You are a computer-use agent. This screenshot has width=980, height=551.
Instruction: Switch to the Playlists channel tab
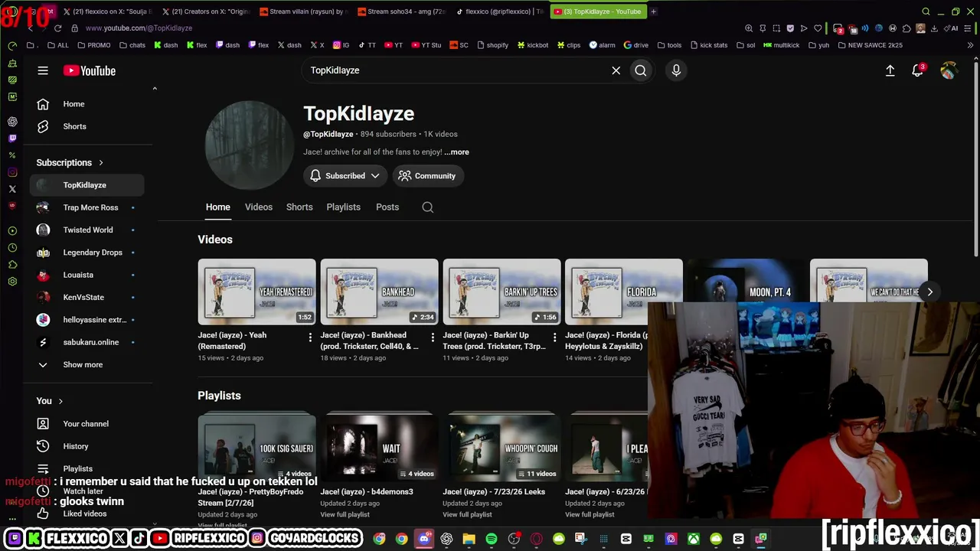343,207
